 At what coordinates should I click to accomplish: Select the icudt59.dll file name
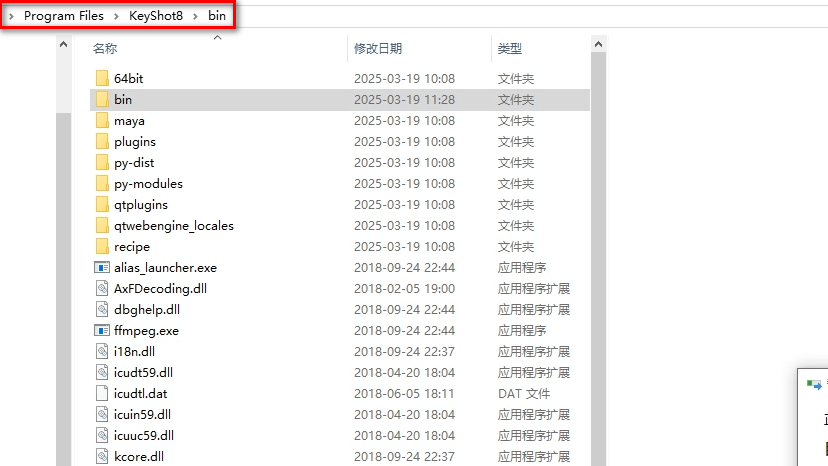[x=143, y=372]
